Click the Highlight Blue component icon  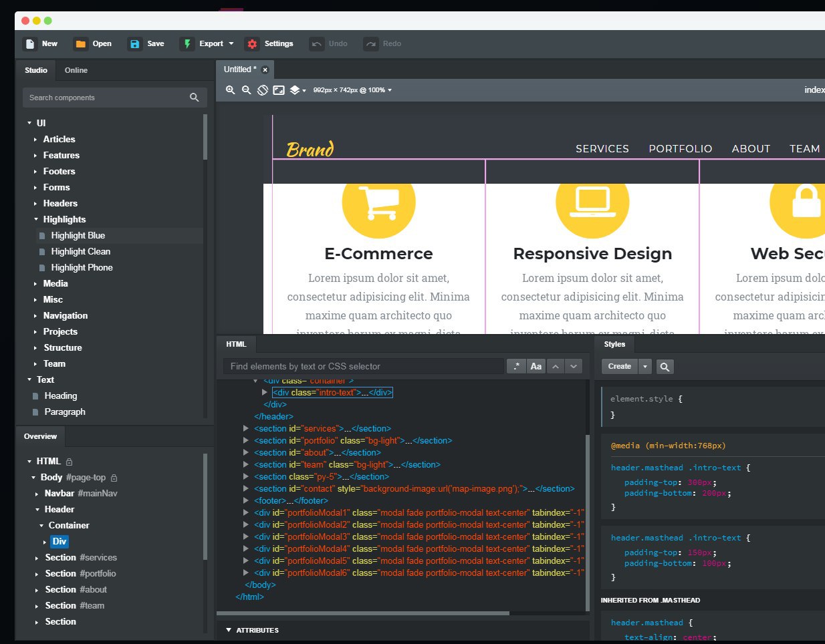point(42,236)
